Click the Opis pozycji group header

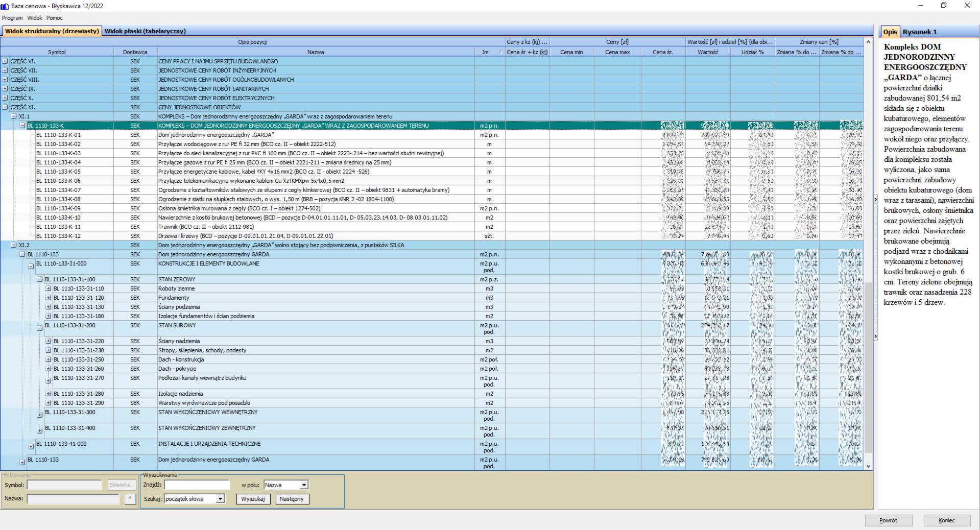[x=253, y=42]
